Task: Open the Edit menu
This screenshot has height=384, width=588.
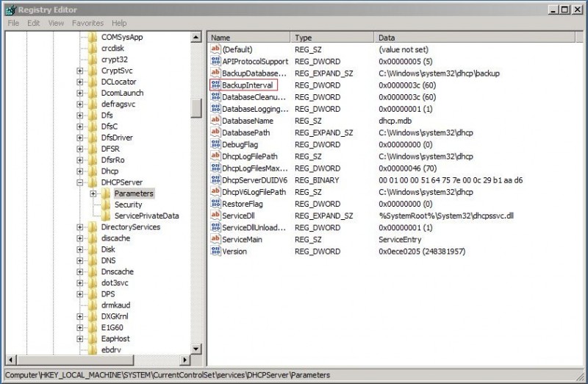Action: 34,24
